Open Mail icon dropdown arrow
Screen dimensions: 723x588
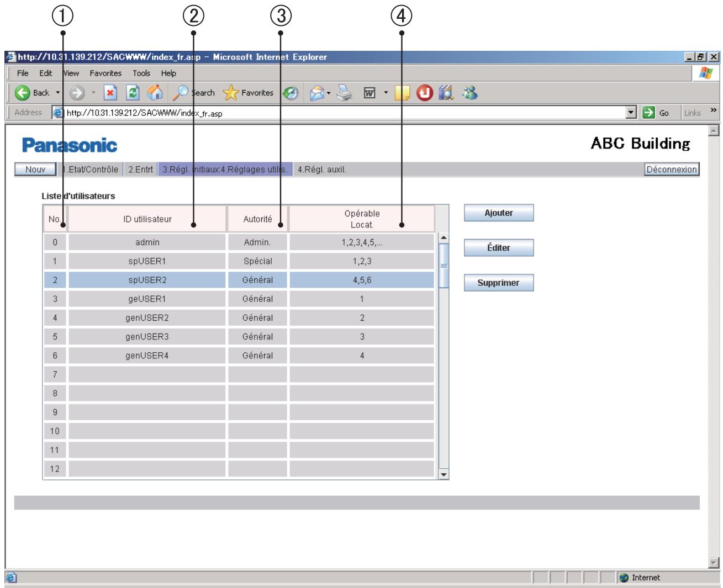coord(329,93)
